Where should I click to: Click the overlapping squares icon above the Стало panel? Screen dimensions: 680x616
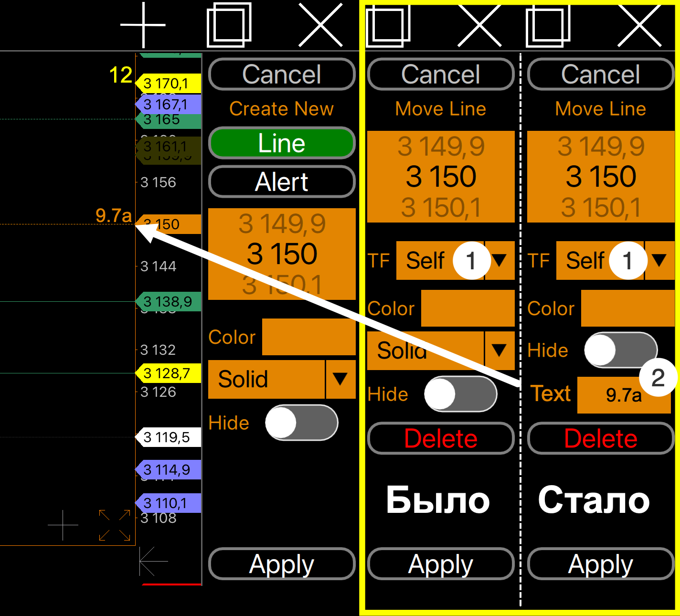click(548, 26)
